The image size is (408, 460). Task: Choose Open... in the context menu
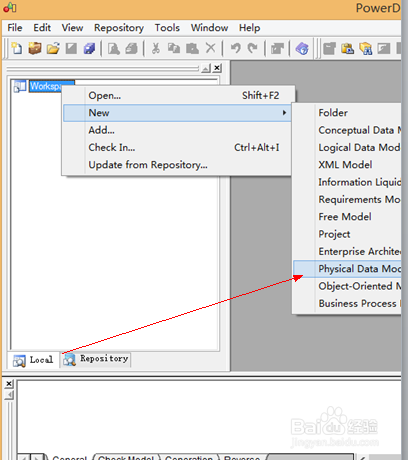click(x=177, y=95)
